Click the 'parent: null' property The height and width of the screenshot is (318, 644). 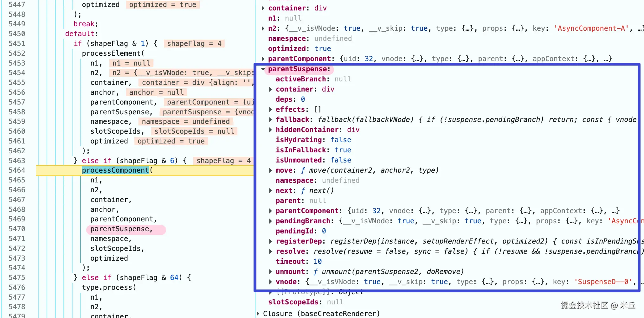pyautogui.click(x=301, y=201)
